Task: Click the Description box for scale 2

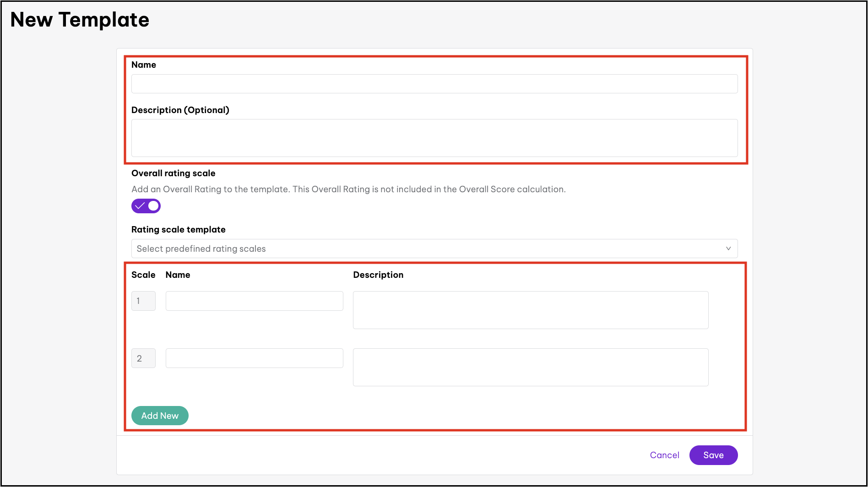Action: pyautogui.click(x=530, y=367)
